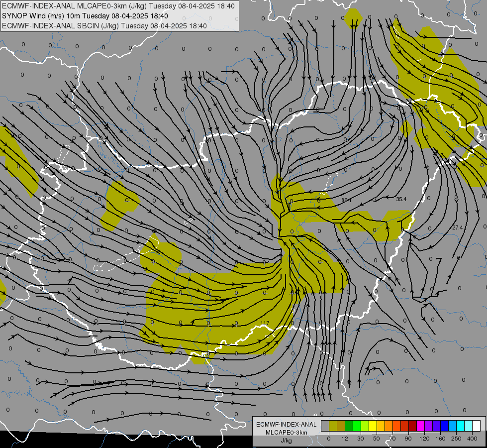Click the 250 tick label in the legend
The image size is (487, 448).
point(456,439)
